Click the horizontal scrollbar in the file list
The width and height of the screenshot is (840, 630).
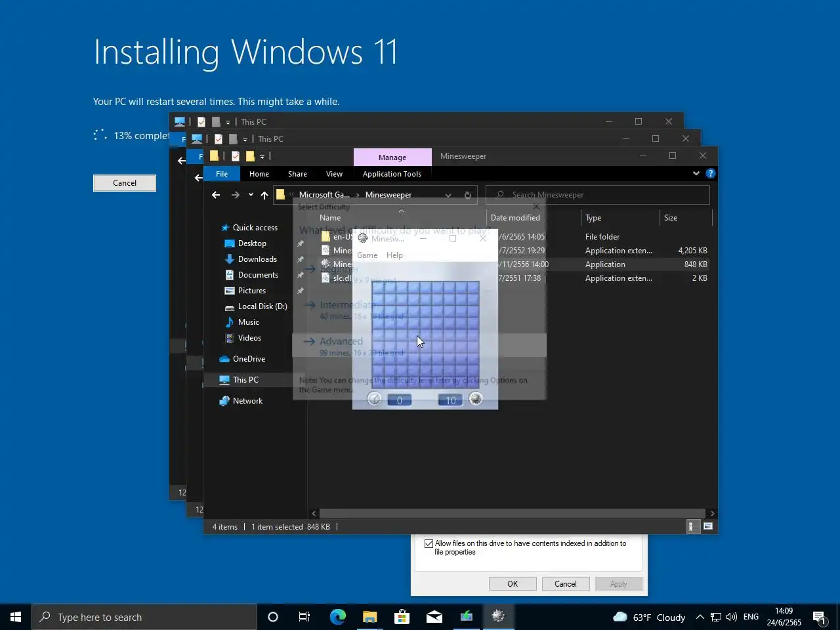click(513, 513)
